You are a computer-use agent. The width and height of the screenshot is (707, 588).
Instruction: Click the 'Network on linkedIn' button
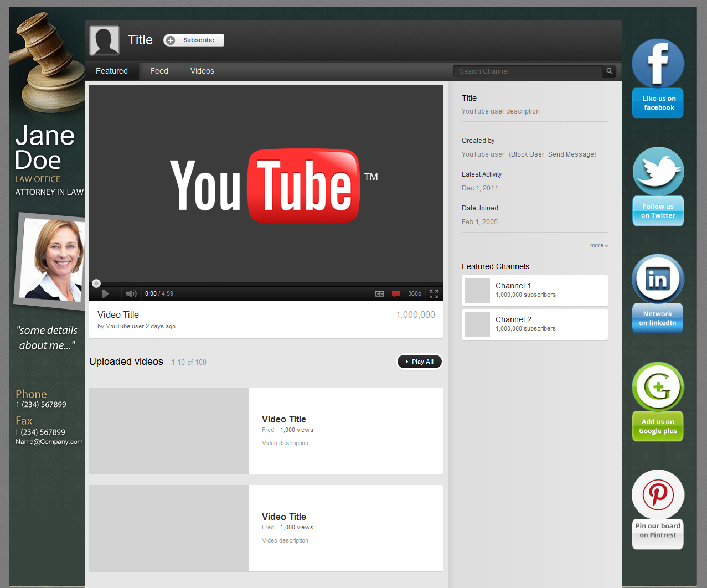click(x=658, y=318)
